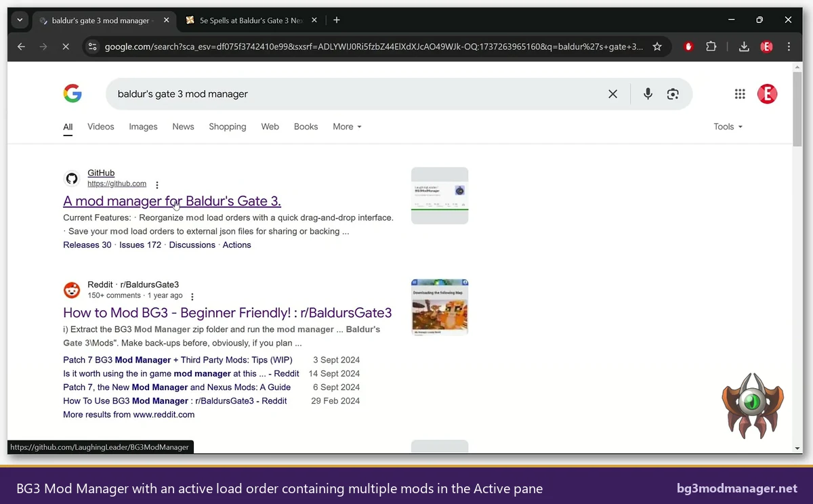Screen dimensions: 813x504
Task: Open https://github.com URL link
Action: click(x=117, y=184)
